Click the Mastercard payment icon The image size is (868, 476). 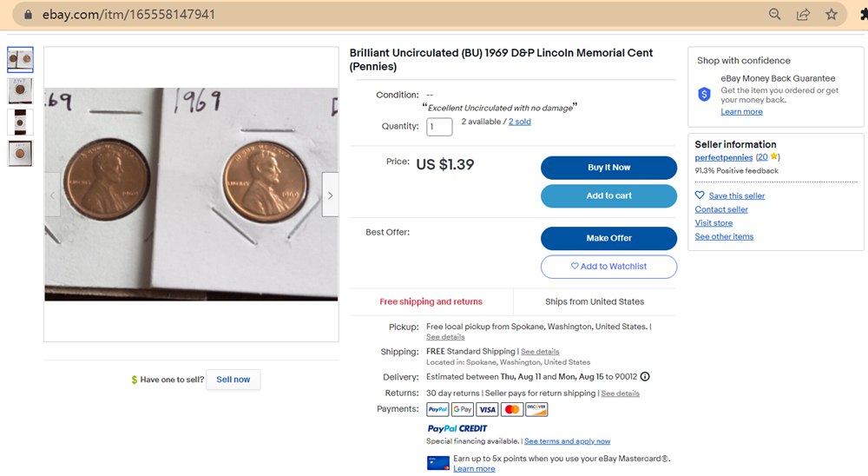click(x=512, y=409)
